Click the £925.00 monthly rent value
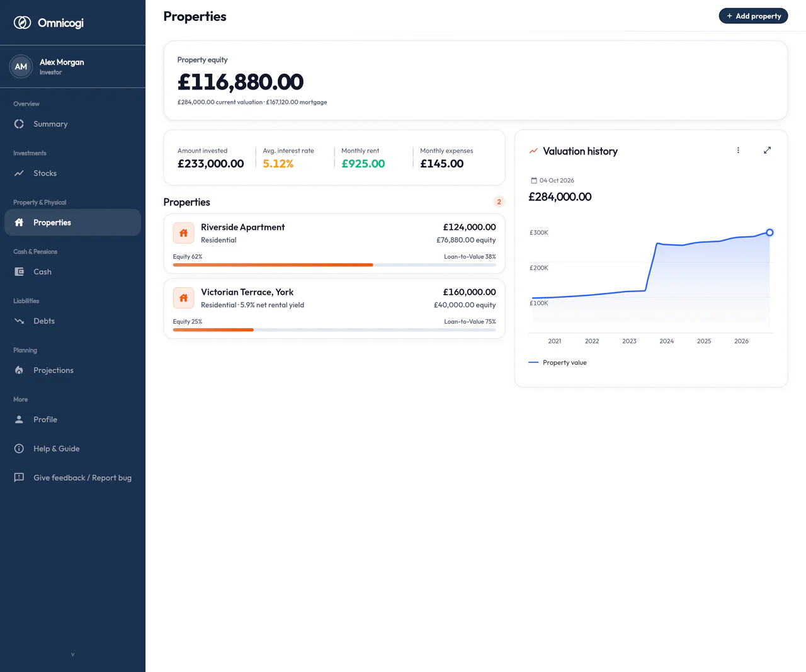This screenshot has height=672, width=806. click(x=363, y=164)
